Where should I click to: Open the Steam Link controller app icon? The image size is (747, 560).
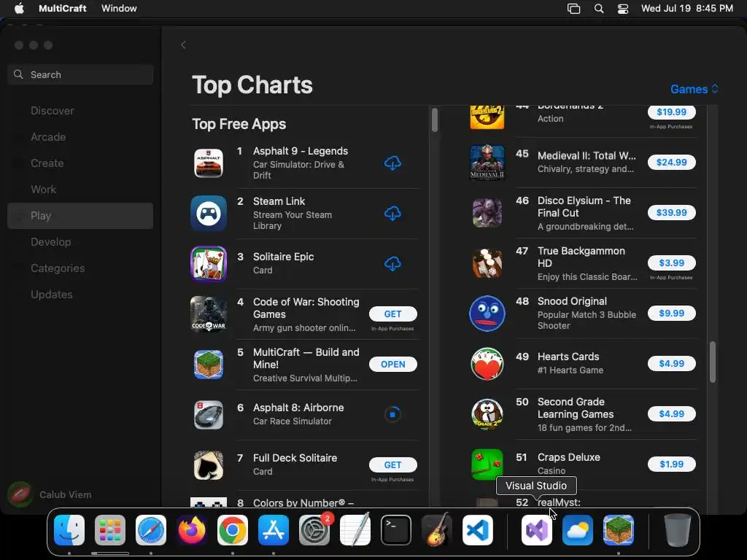[209, 214]
